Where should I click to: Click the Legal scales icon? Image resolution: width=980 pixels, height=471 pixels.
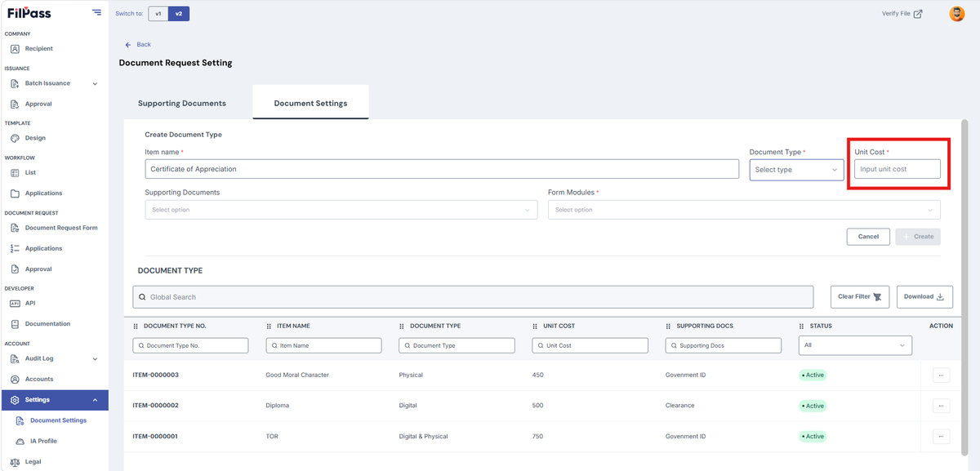15,462
